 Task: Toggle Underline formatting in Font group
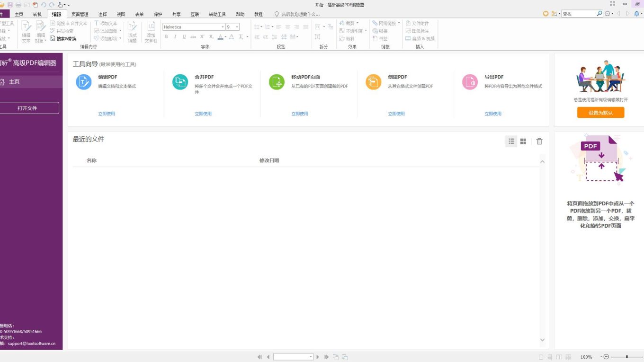[184, 36]
